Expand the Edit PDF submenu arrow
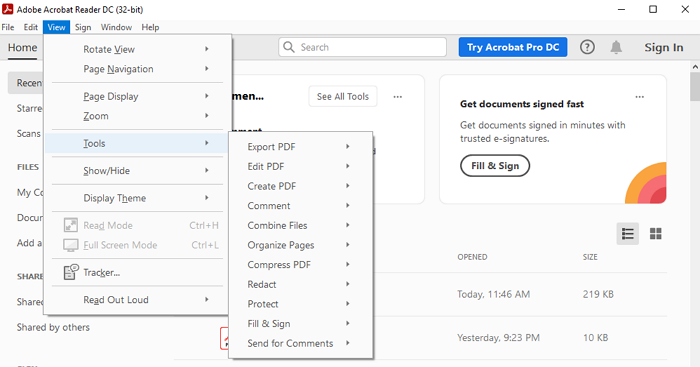 (x=347, y=166)
